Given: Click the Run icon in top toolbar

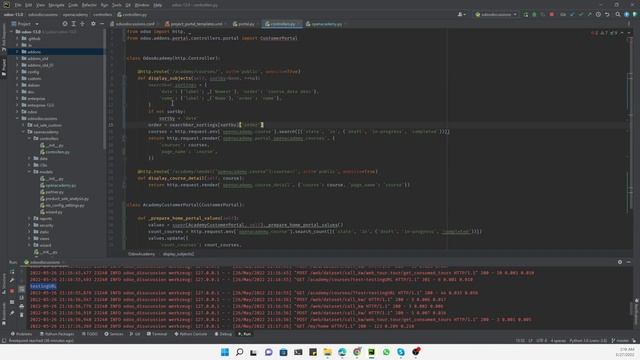Looking at the screenshot, I should [526, 14].
